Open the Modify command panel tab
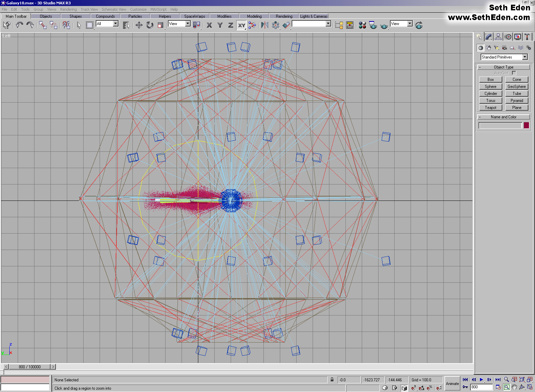 (489, 37)
